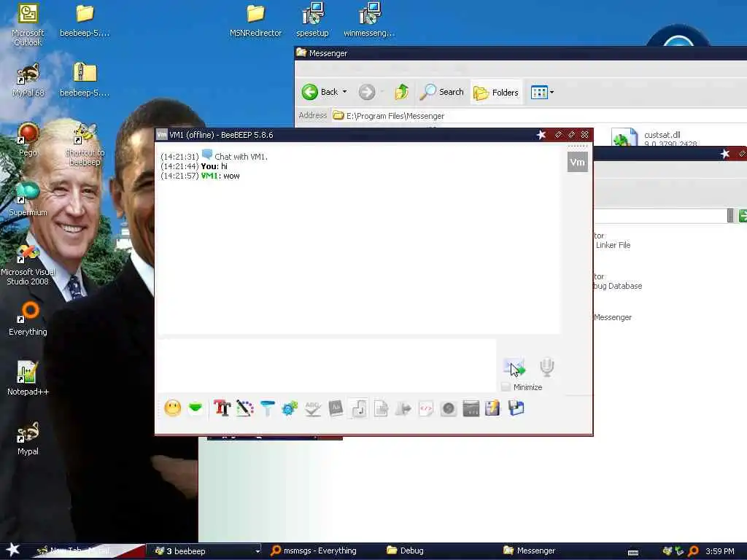Click the Address bar showing E:\Program Files\Messenger
Viewport: 747px width, 560px height.
click(538, 116)
